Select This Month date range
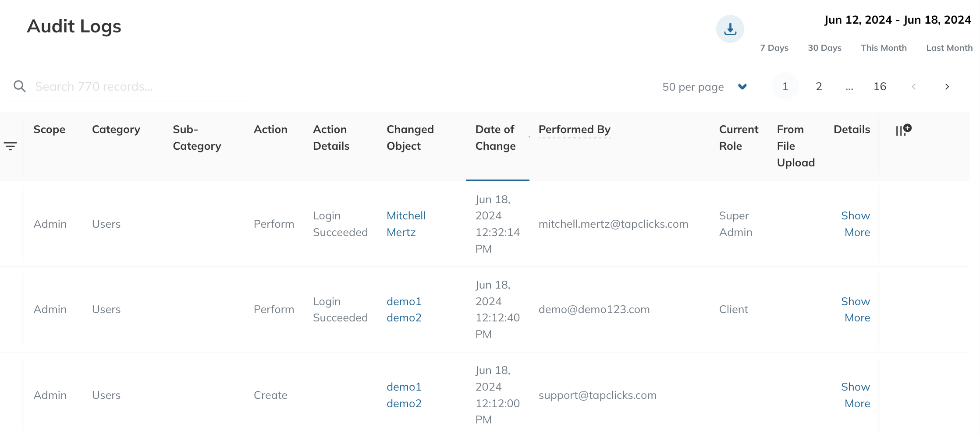 (884, 48)
